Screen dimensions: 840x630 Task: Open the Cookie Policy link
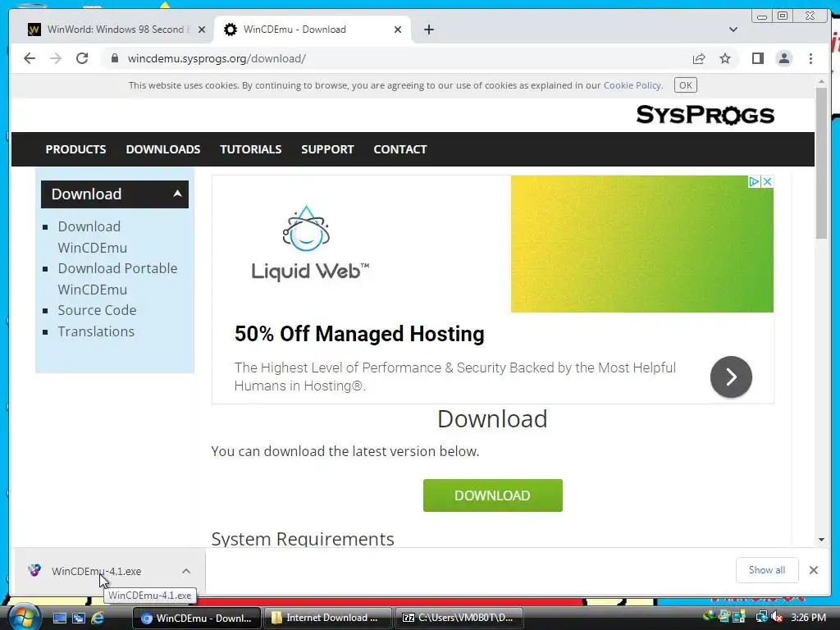[632, 85]
